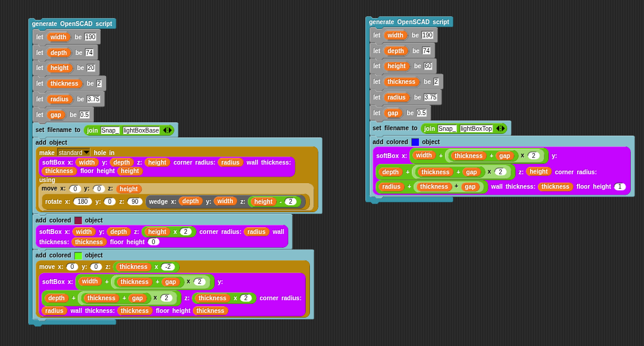This screenshot has width=644, height=346.
Task: Click the floor height field showing 0
Action: (153, 242)
